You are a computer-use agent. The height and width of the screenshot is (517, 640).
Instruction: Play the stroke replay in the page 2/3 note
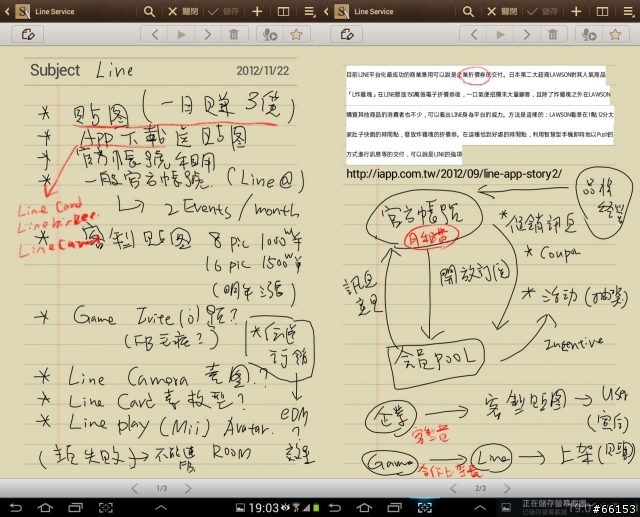pos(500,34)
